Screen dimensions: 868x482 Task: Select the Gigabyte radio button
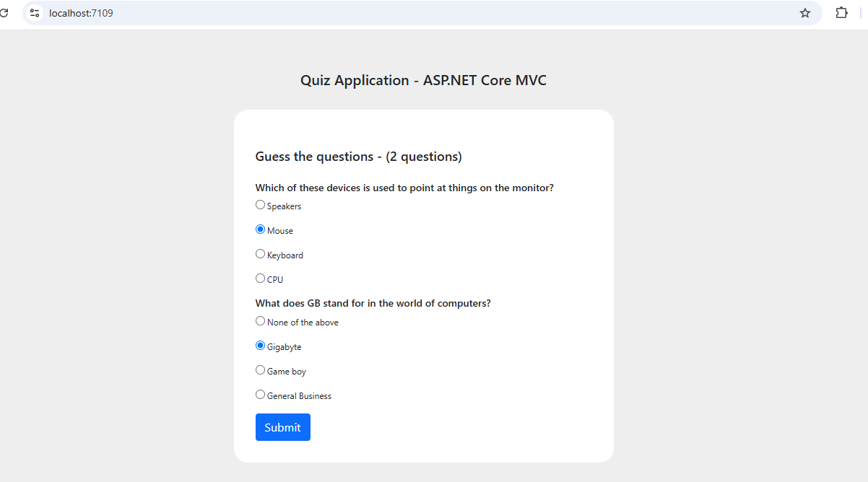point(261,346)
